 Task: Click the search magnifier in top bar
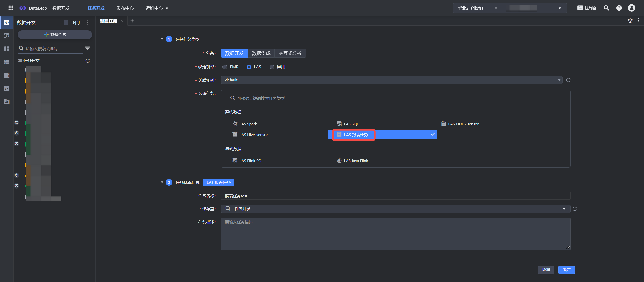[x=607, y=8]
